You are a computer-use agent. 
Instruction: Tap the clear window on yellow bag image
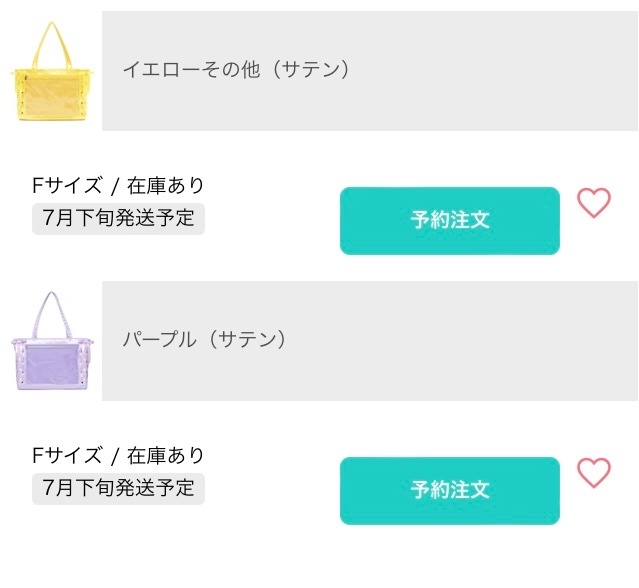(52, 95)
